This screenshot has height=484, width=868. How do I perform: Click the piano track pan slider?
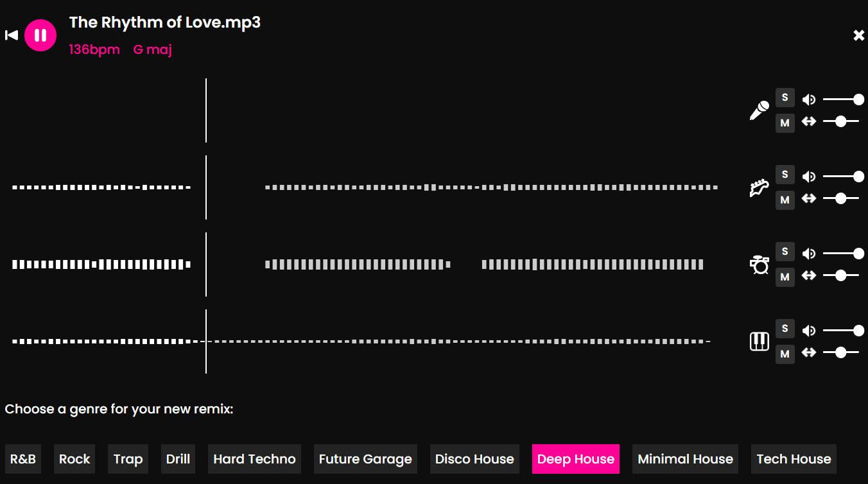pos(841,352)
